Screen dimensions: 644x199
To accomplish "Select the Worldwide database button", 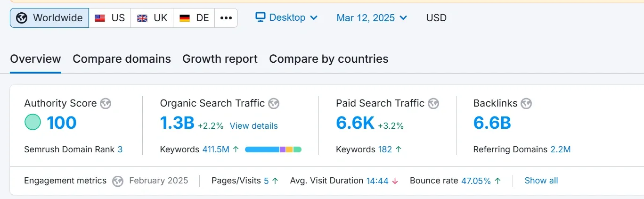I will [x=49, y=18].
